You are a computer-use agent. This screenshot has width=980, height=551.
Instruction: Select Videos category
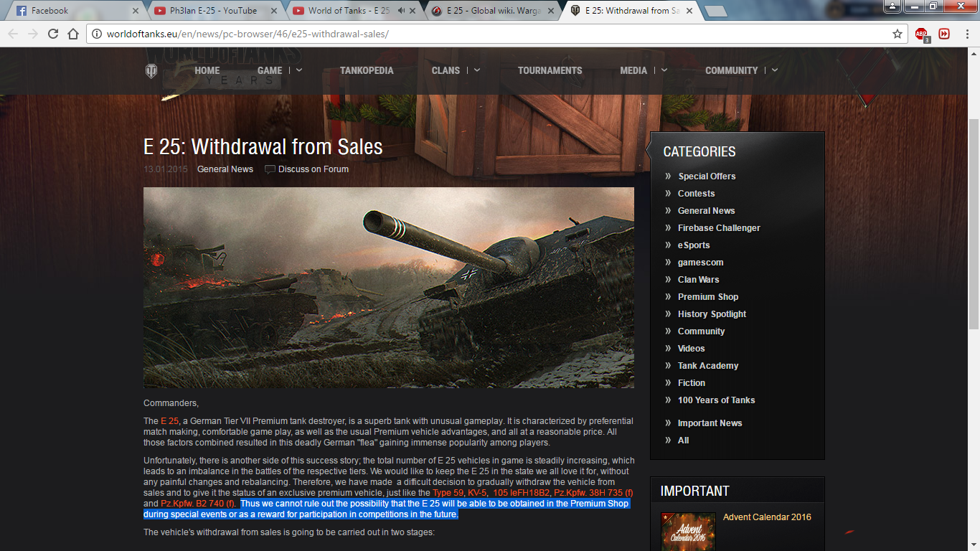[691, 349]
